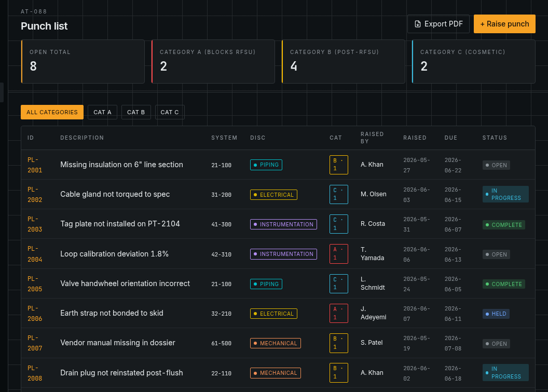Click the In Progress status of PL-2008

[x=505, y=373]
